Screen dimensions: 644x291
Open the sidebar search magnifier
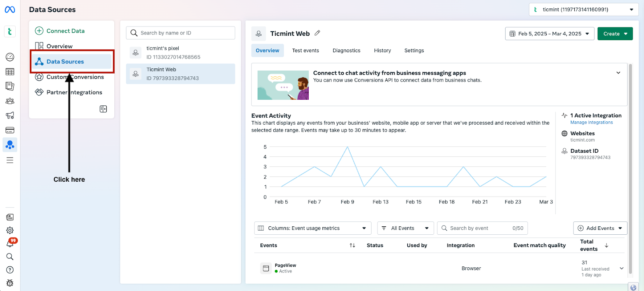click(x=10, y=256)
